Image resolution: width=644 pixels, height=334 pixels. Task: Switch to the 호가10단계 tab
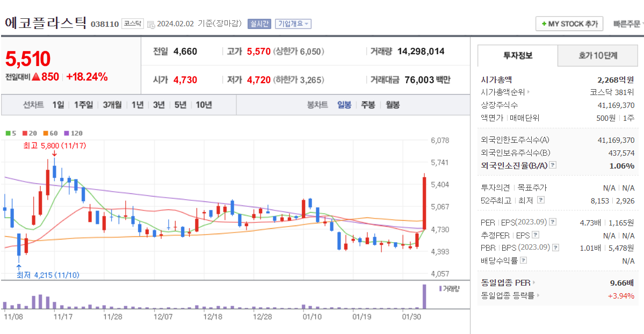click(x=598, y=55)
